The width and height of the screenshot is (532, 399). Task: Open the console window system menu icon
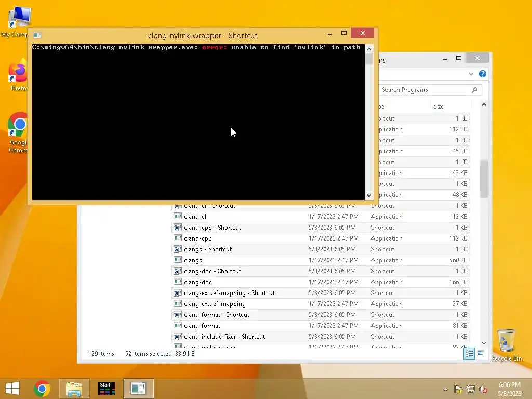[x=37, y=35]
